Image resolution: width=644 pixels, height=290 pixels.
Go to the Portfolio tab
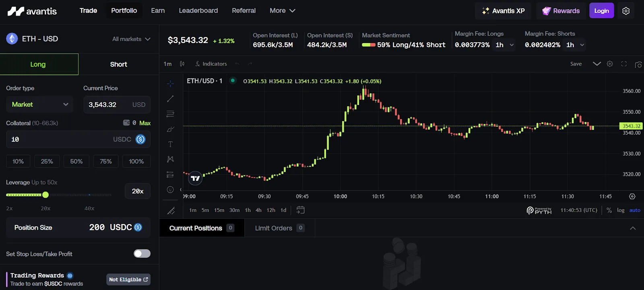tap(124, 11)
